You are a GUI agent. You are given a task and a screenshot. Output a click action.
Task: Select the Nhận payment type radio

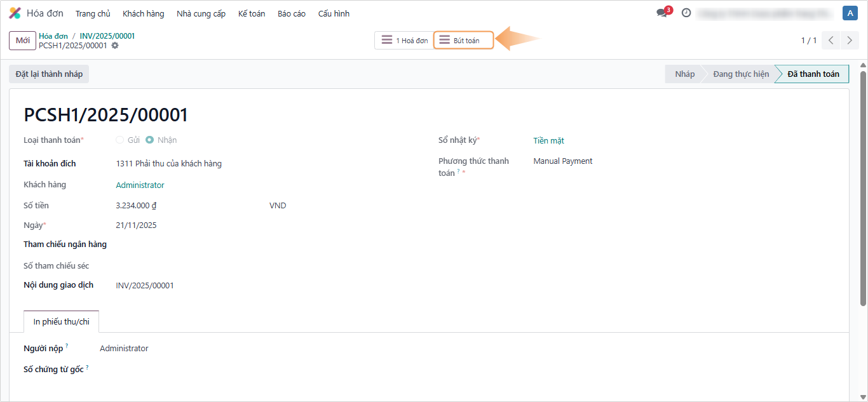click(150, 140)
